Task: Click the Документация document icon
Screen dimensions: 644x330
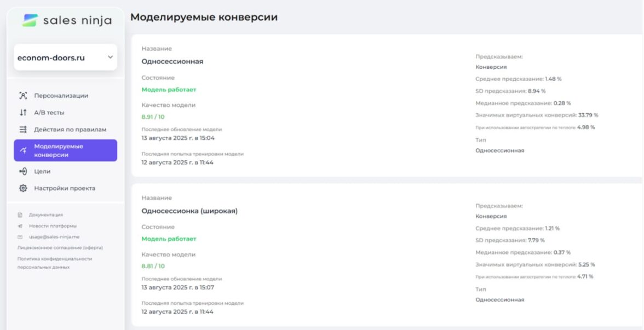Action: (x=20, y=215)
